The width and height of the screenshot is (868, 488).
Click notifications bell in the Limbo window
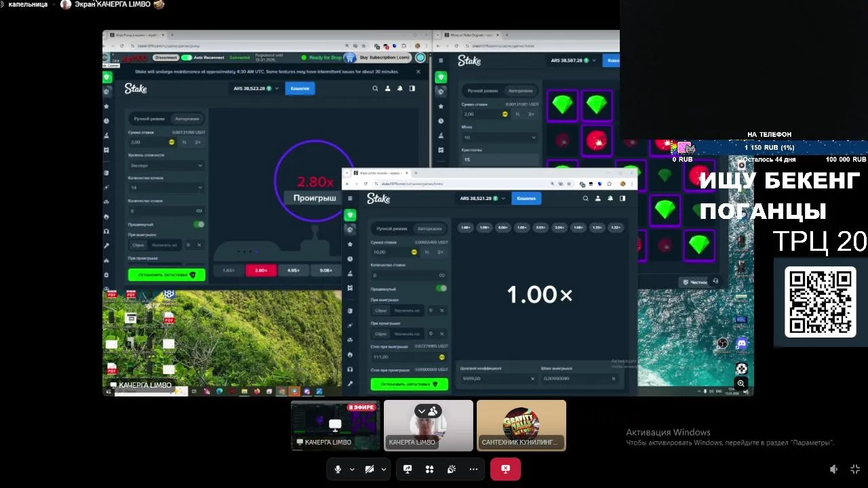pos(610,199)
